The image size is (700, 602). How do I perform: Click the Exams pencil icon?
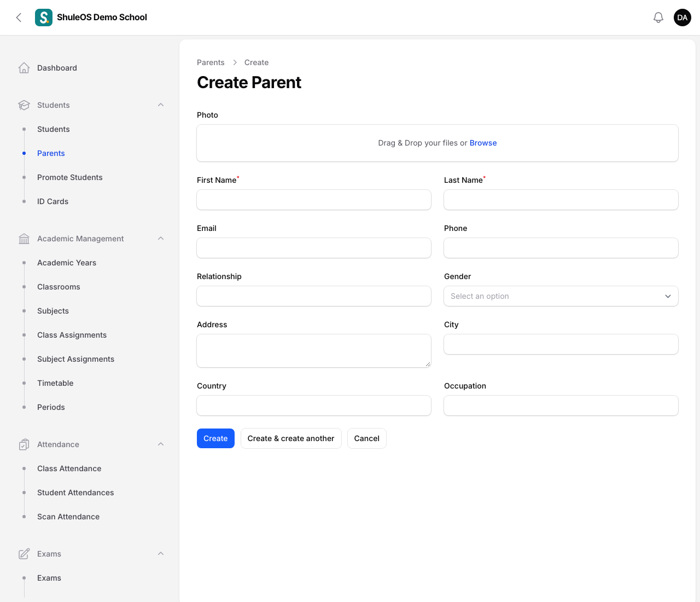coord(24,554)
